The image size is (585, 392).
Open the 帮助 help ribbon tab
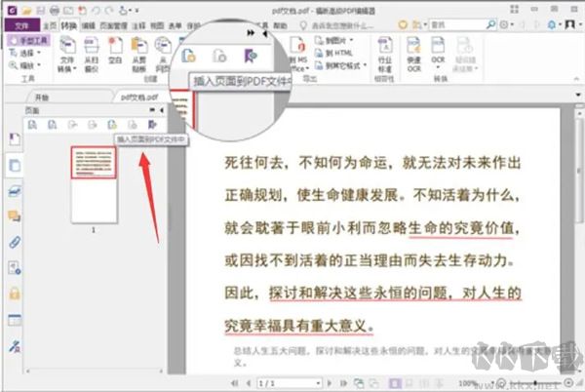coord(280,25)
